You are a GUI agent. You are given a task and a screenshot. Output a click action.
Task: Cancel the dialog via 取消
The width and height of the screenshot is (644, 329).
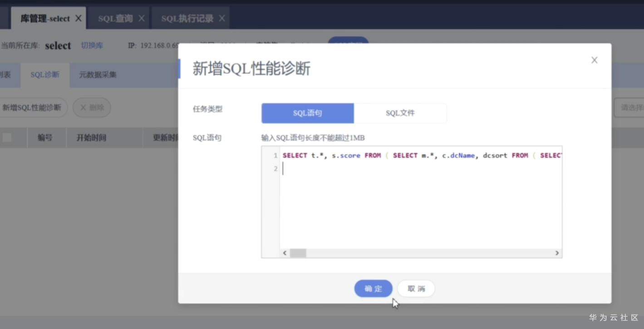pos(416,288)
